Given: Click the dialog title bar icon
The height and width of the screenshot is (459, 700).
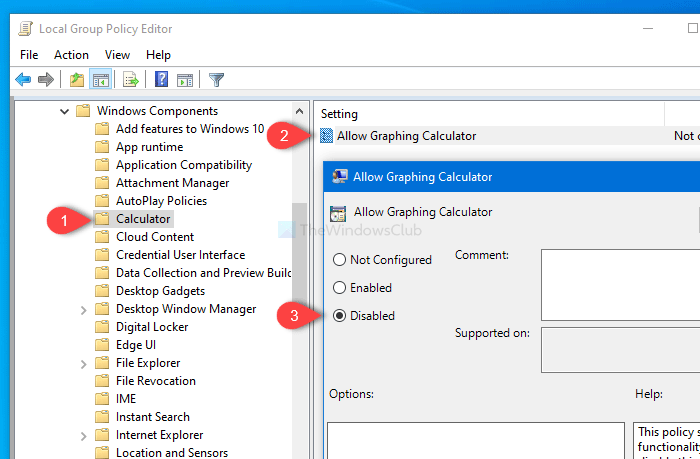Looking at the screenshot, I should pyautogui.click(x=340, y=176).
